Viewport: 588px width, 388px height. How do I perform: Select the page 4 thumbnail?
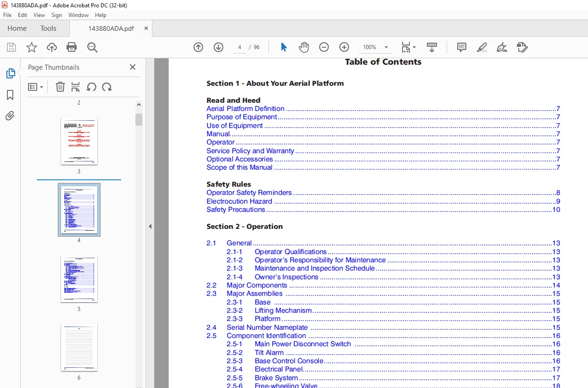pos(79,210)
